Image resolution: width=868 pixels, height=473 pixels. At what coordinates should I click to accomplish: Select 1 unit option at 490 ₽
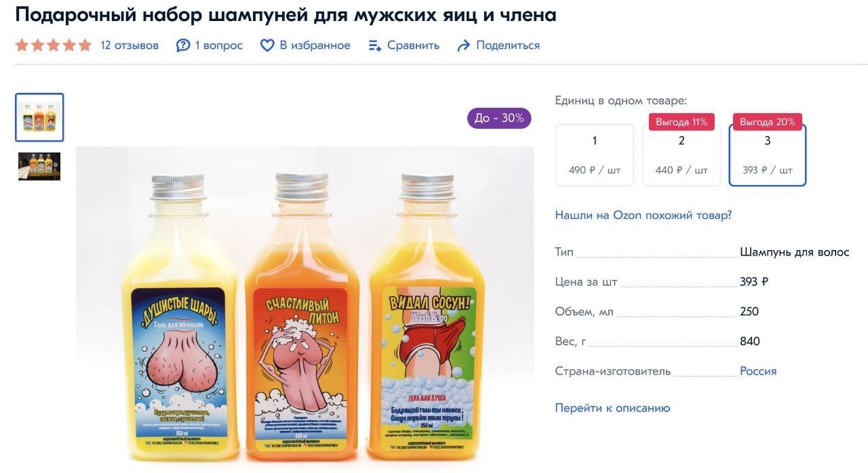click(x=595, y=155)
